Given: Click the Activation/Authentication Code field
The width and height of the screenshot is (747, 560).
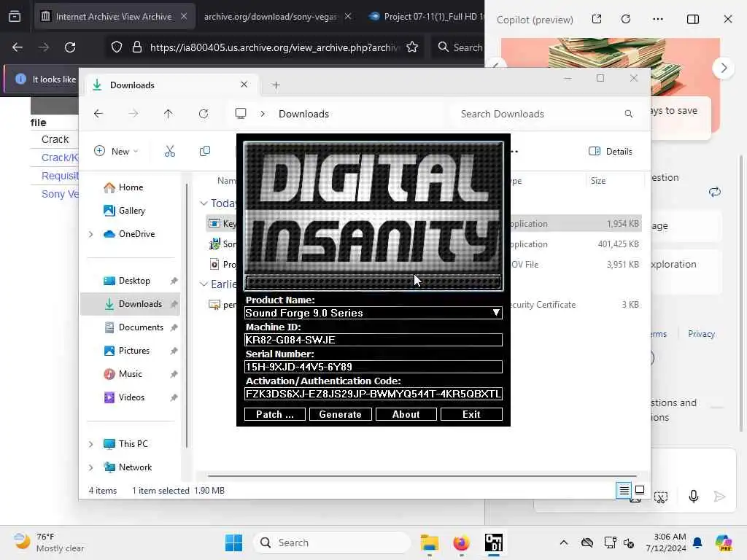Looking at the screenshot, I should pyautogui.click(x=373, y=394).
